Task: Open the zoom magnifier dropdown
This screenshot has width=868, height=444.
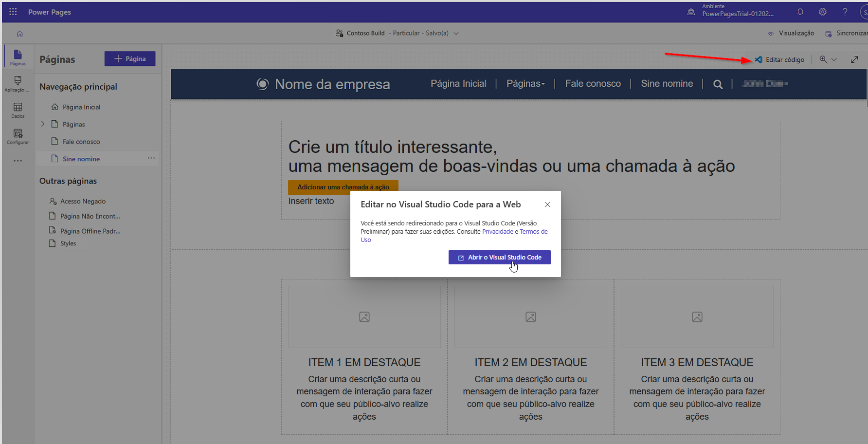Action: pyautogui.click(x=828, y=59)
